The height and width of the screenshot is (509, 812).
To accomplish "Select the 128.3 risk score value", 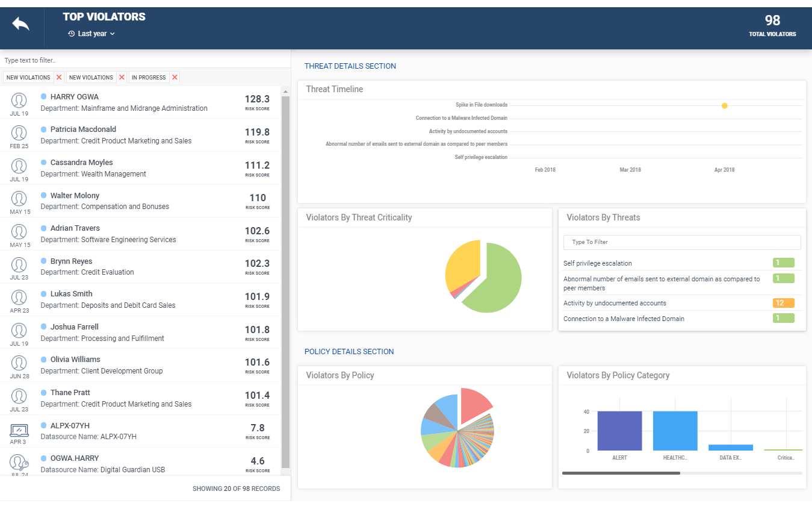I will (x=257, y=99).
